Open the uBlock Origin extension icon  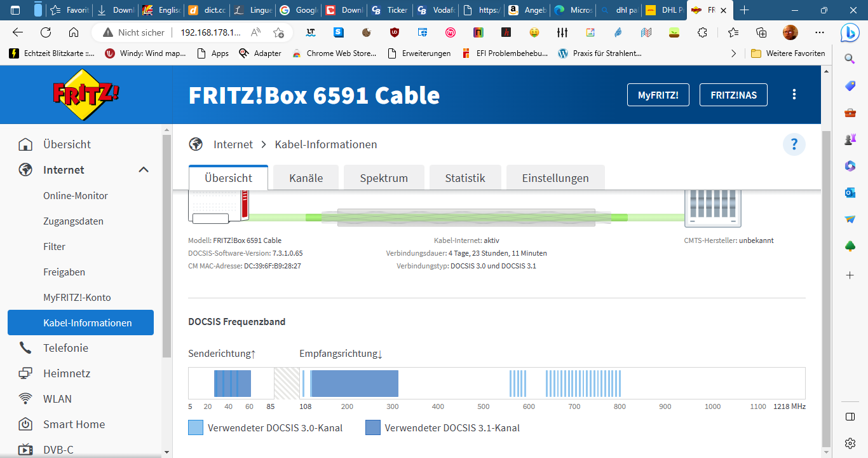pos(395,32)
